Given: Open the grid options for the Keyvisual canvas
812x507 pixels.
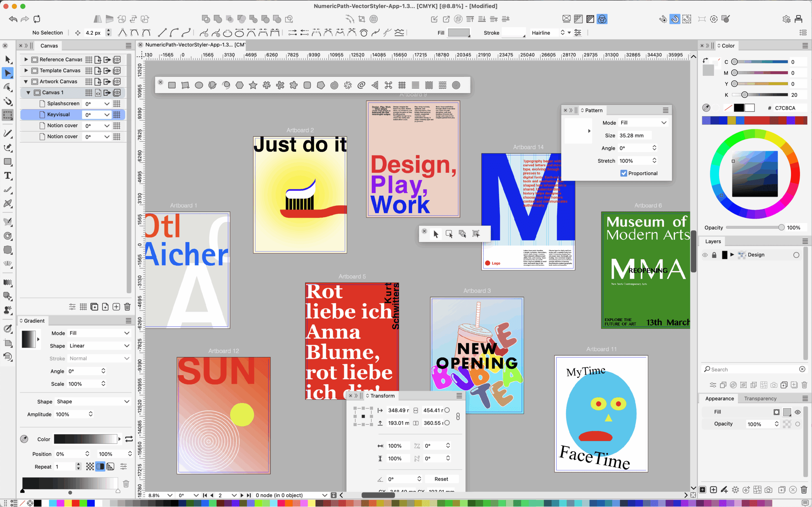Looking at the screenshot, I should point(117,114).
